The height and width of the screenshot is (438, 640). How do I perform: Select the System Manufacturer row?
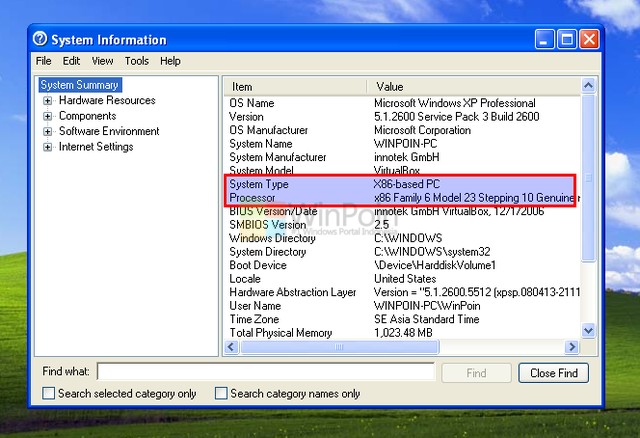tap(402, 157)
